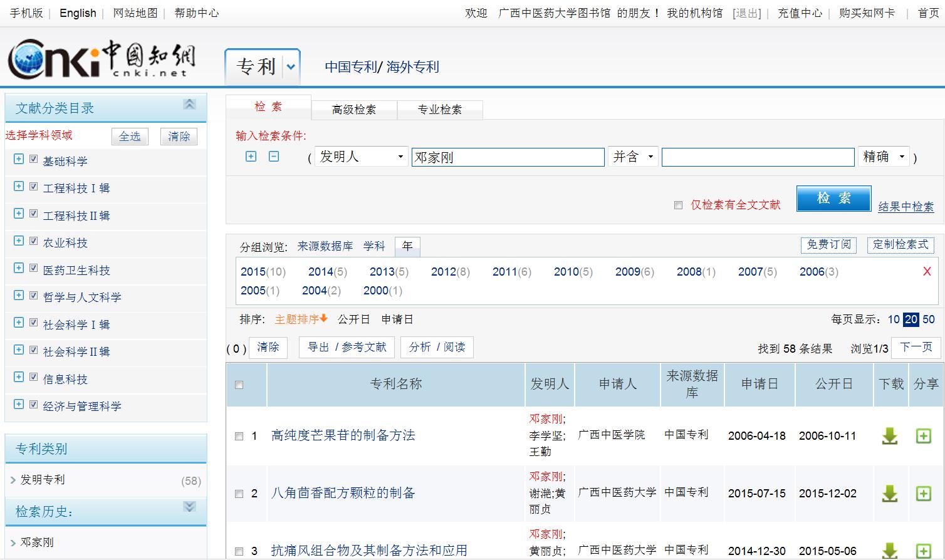Open the 发明人 search field dropdown
945x560 pixels.
pos(361,157)
